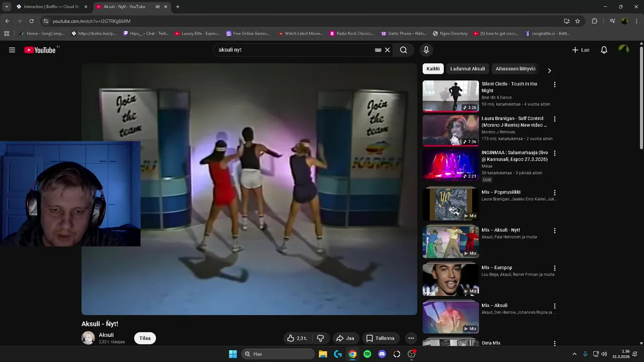
Task: Open Chrome media control icon in toolbar
Action: 612,21
